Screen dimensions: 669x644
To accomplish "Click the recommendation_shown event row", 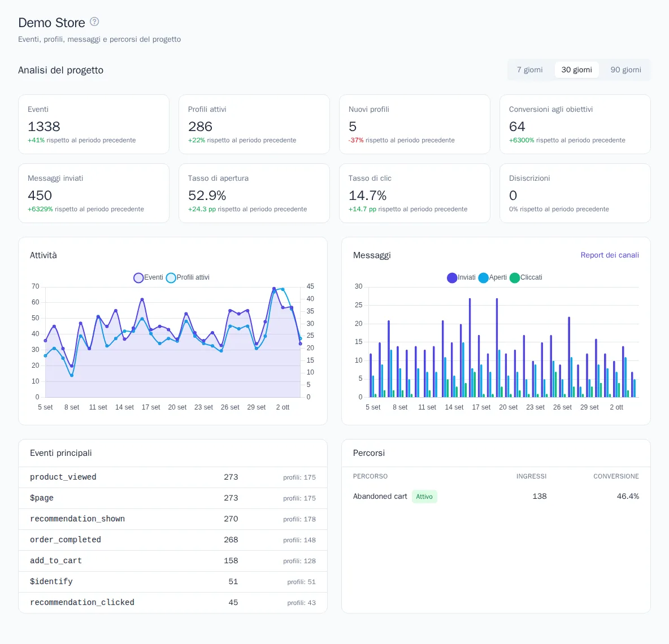I will click(173, 519).
